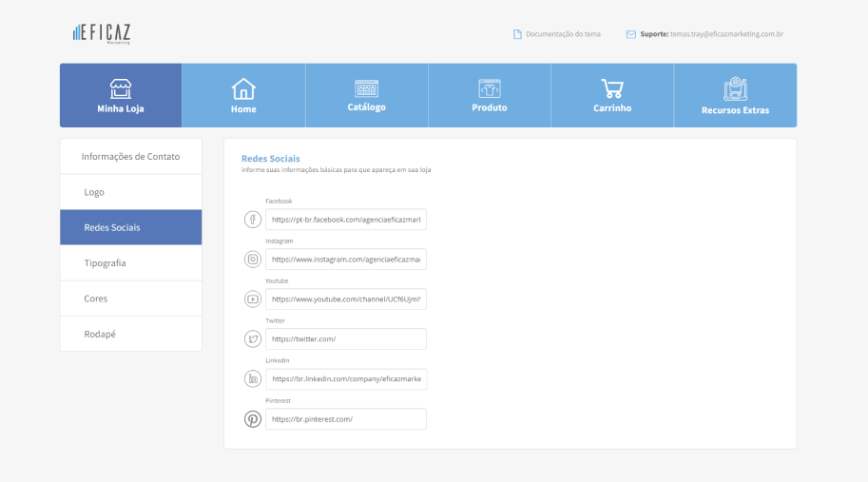The width and height of the screenshot is (868, 482).
Task: Focus the Linkedin URL field
Action: [346, 379]
